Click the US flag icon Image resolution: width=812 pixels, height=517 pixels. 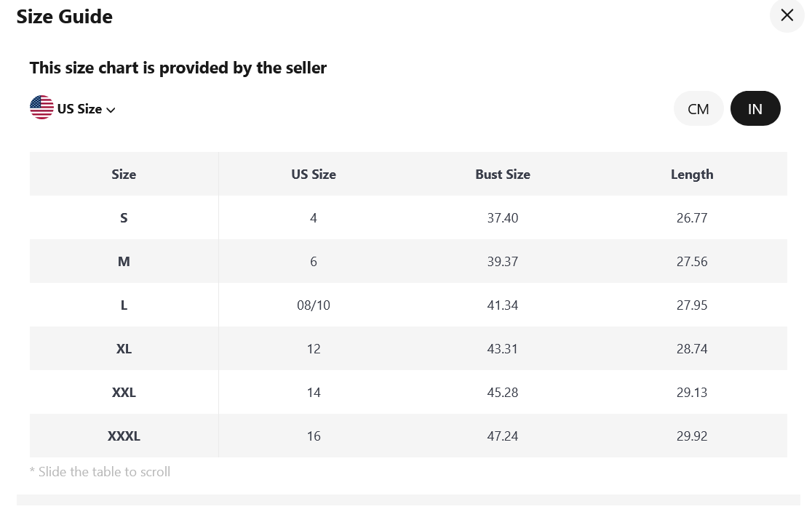pos(42,108)
